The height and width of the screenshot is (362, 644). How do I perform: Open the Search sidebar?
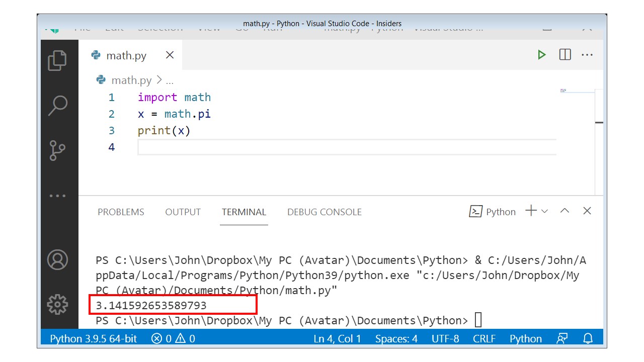pyautogui.click(x=58, y=104)
